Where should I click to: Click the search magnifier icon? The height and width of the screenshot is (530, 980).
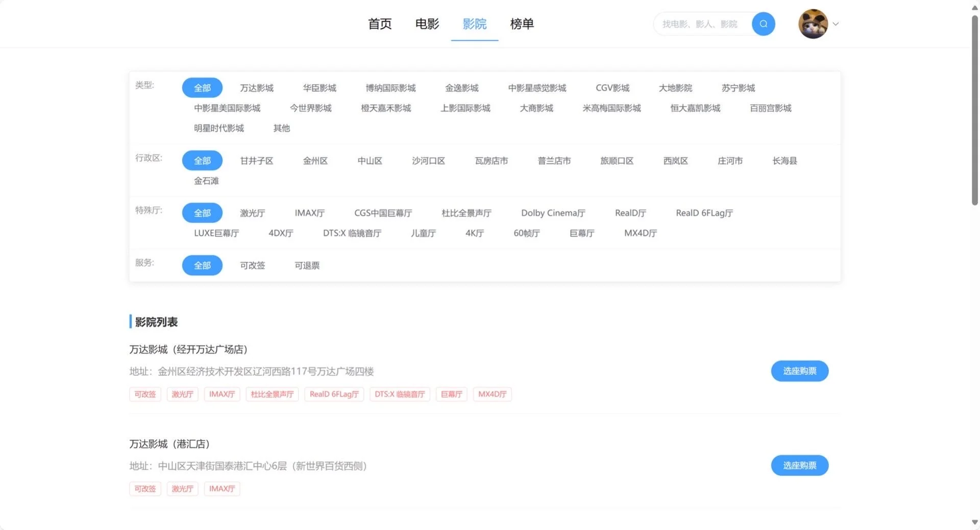(764, 23)
